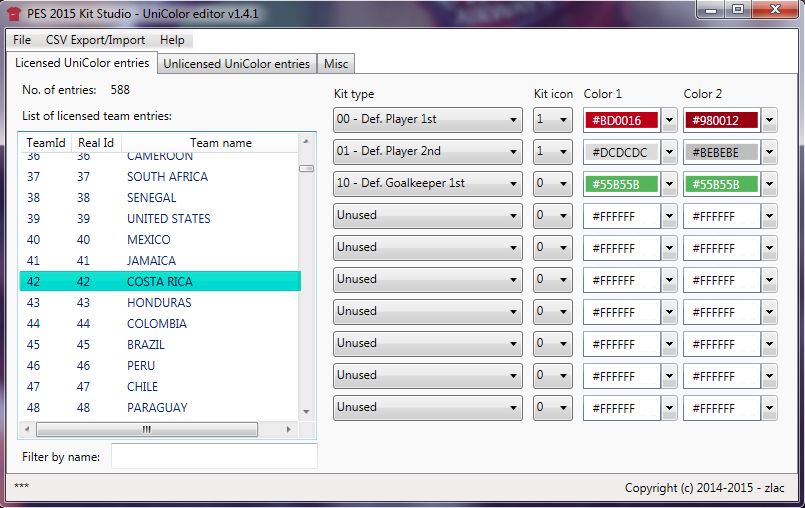
Task: Click the Filter by name input field
Action: pyautogui.click(x=214, y=457)
